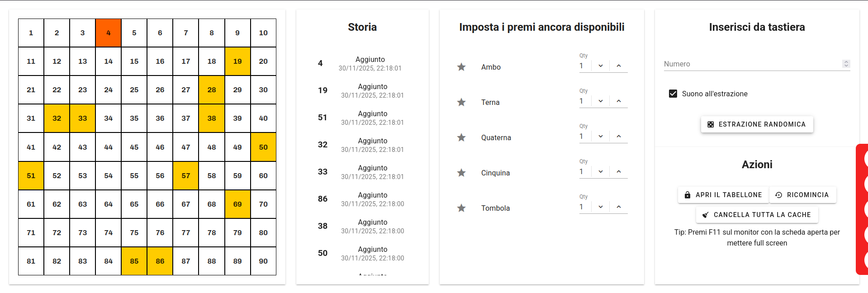Increase the Tombola quantity with up chevron
Viewport: 868px width, 293px height.
click(619, 207)
